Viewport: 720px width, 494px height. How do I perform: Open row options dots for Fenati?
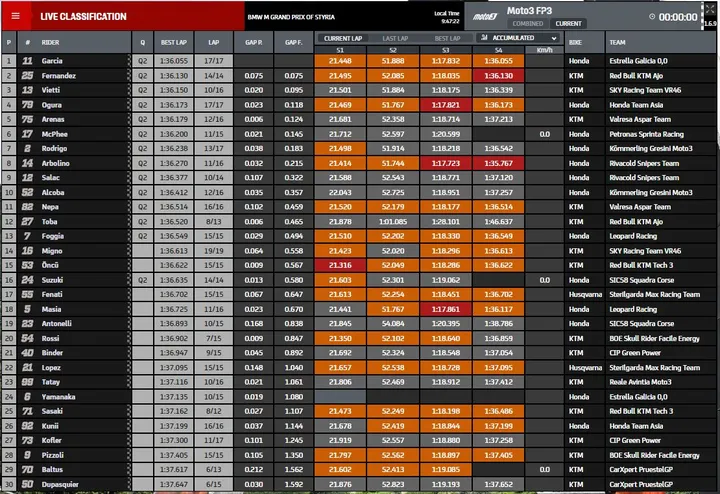tap(129, 294)
